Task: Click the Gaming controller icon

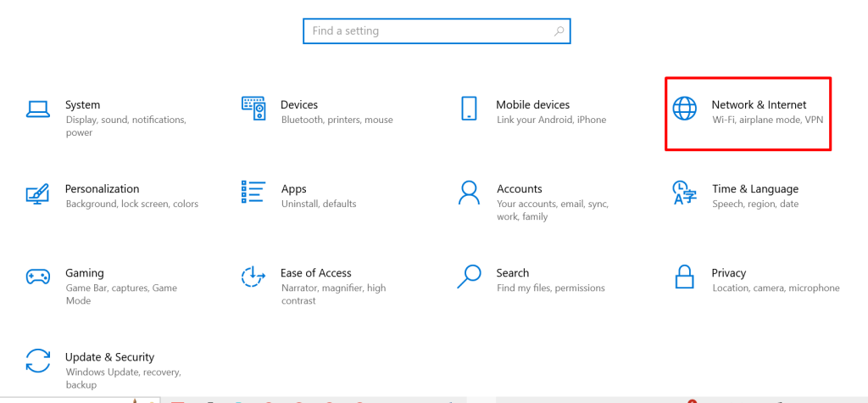Action: (38, 277)
